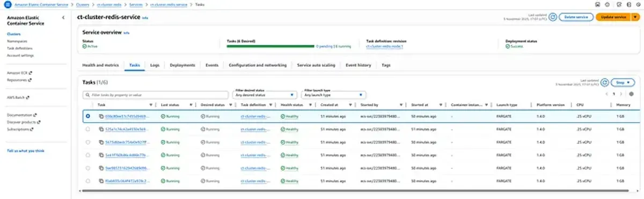The image size is (644, 199).
Task: Open the Events tab
Action: (x=212, y=65)
